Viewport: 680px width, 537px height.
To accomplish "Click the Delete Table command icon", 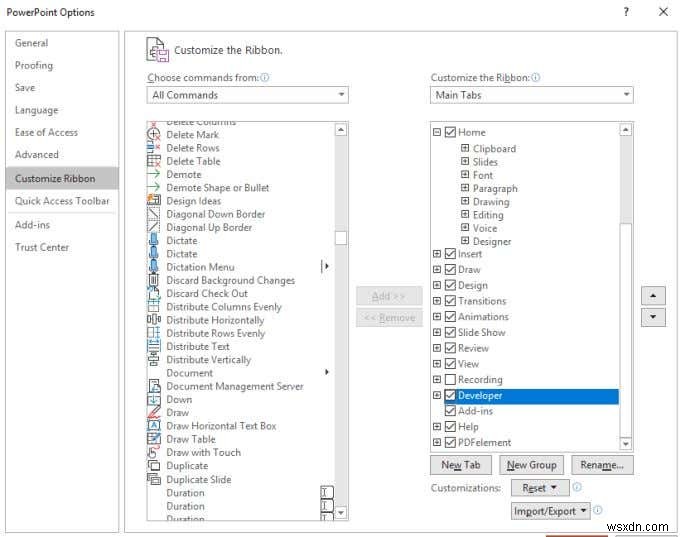I will pyautogui.click(x=154, y=161).
